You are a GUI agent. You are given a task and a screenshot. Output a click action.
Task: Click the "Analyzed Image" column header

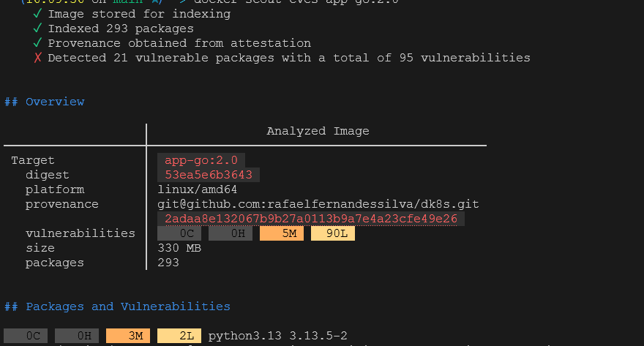[x=318, y=131]
